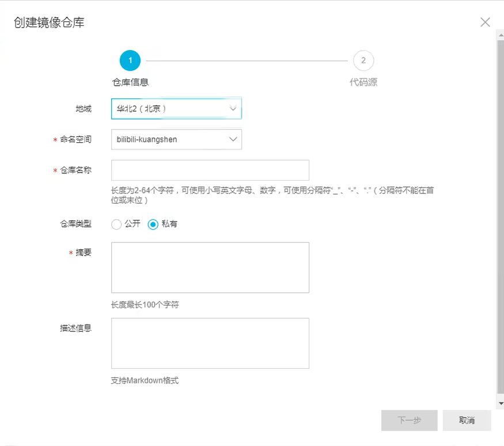Click the scrollbar up arrow

click(501, 35)
